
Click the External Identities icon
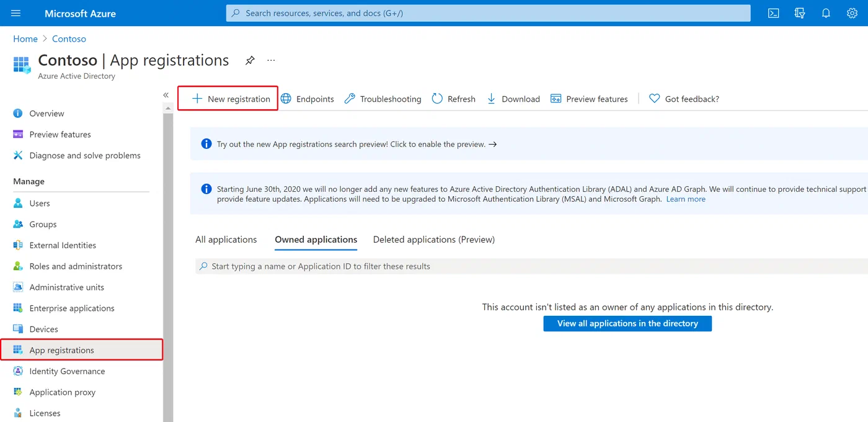(x=18, y=245)
